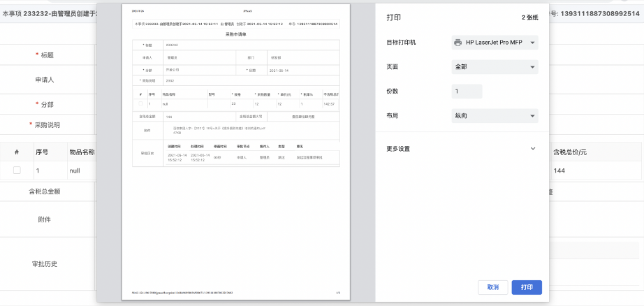Viewport: 644px width, 306px height.
Task: Click the 打印 dialog title
Action: tap(394, 17)
